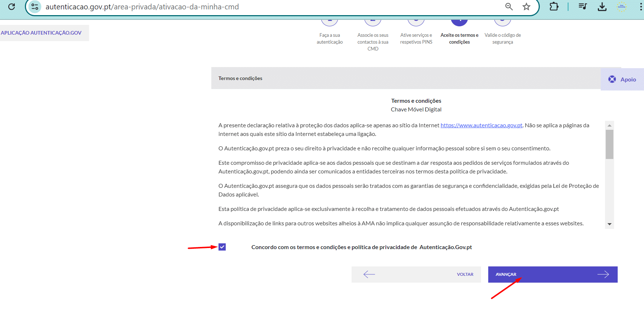Bookmark this page with the star icon
The image size is (644, 314).
(x=526, y=6)
